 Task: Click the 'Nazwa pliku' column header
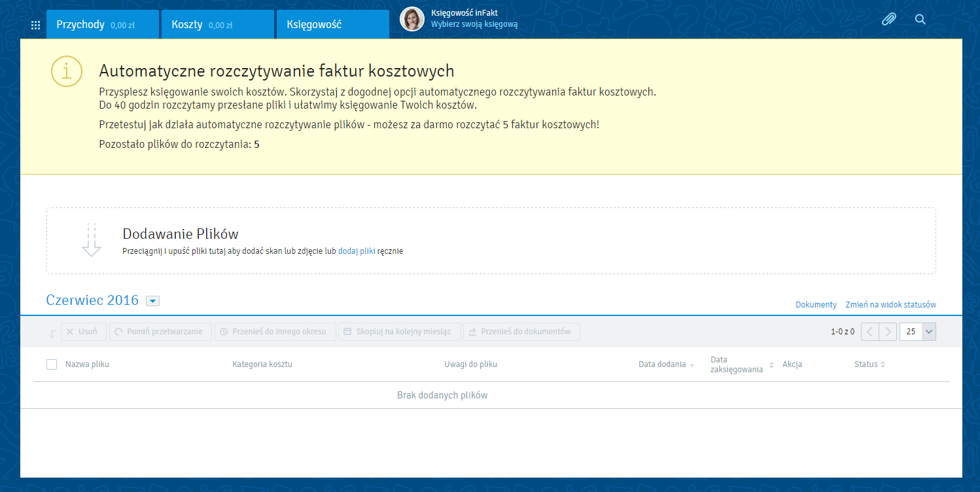pyautogui.click(x=87, y=364)
